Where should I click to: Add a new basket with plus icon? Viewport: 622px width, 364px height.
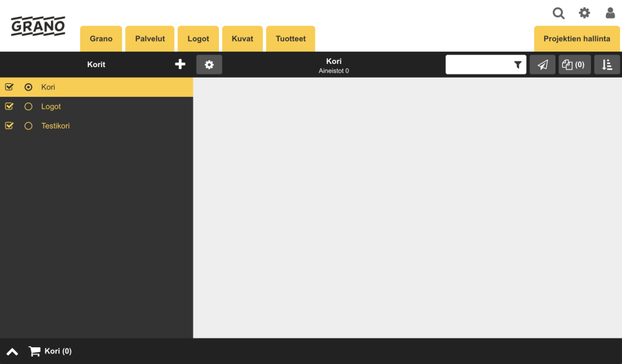point(180,64)
